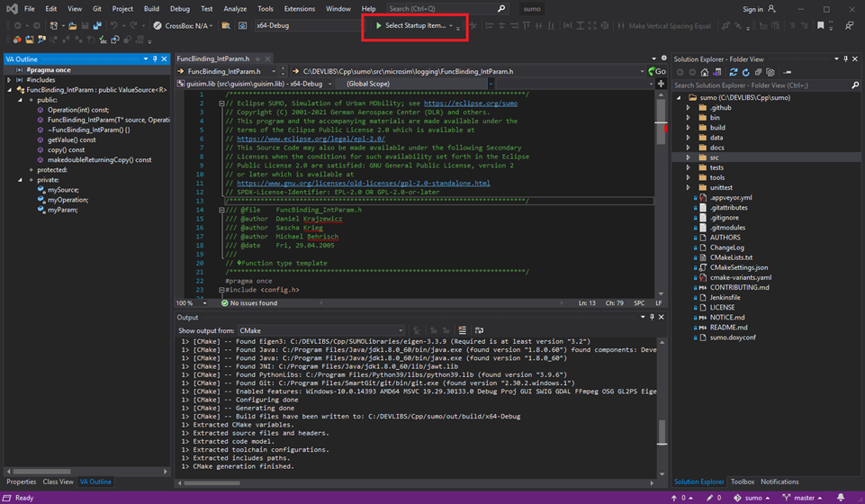865x504 pixels.
Task: Toggle auto-hide pin on Output panel
Action: coord(653,317)
